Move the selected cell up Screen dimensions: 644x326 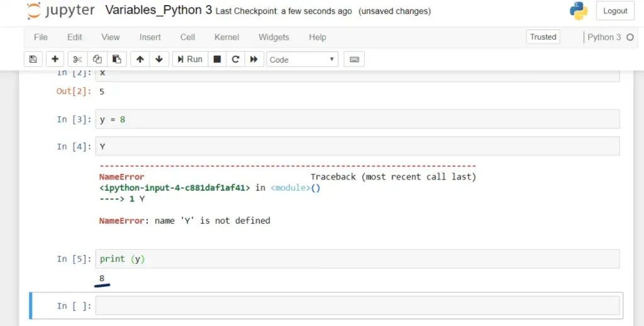click(x=140, y=59)
